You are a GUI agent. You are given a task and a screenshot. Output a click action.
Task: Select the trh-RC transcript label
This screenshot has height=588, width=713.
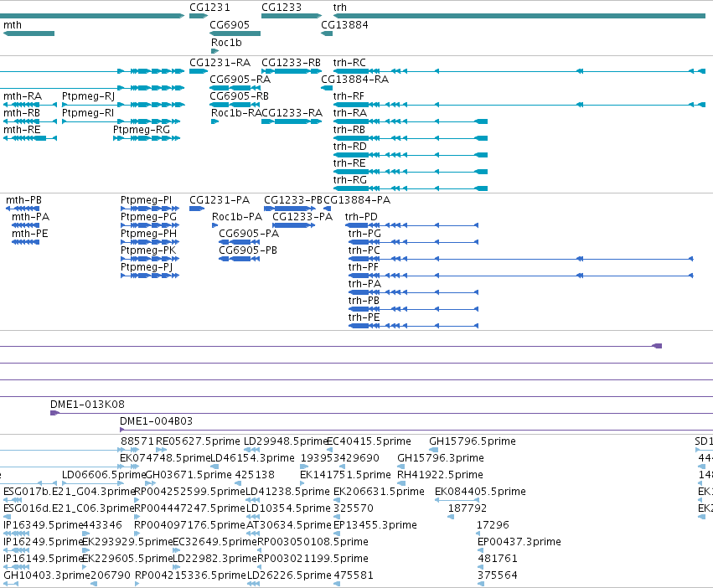tap(349, 62)
